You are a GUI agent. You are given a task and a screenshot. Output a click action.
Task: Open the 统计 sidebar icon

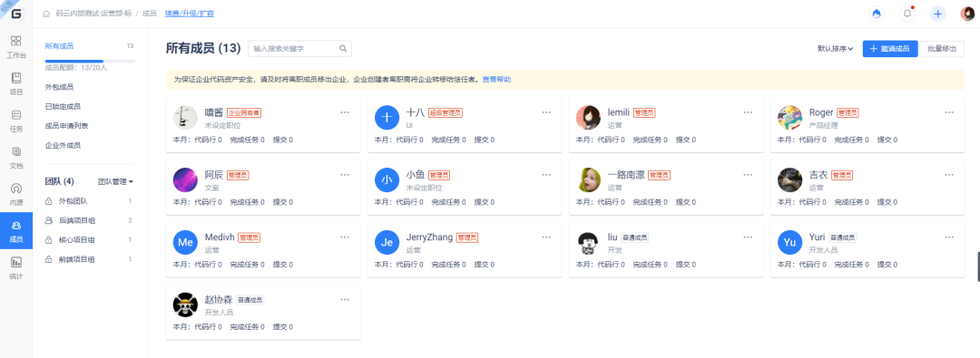[x=16, y=268]
